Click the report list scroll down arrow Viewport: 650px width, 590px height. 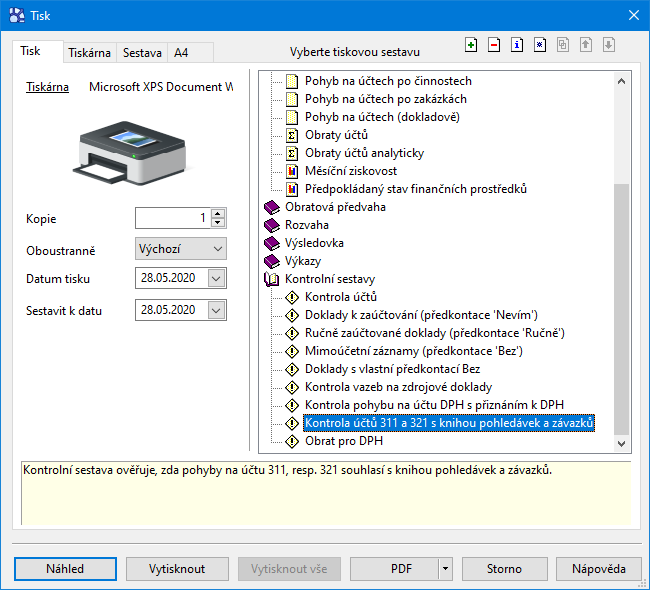[x=621, y=443]
